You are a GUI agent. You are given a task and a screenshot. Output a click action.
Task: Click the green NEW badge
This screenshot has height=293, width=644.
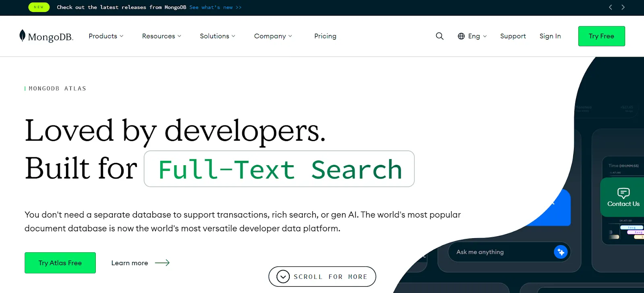click(39, 7)
